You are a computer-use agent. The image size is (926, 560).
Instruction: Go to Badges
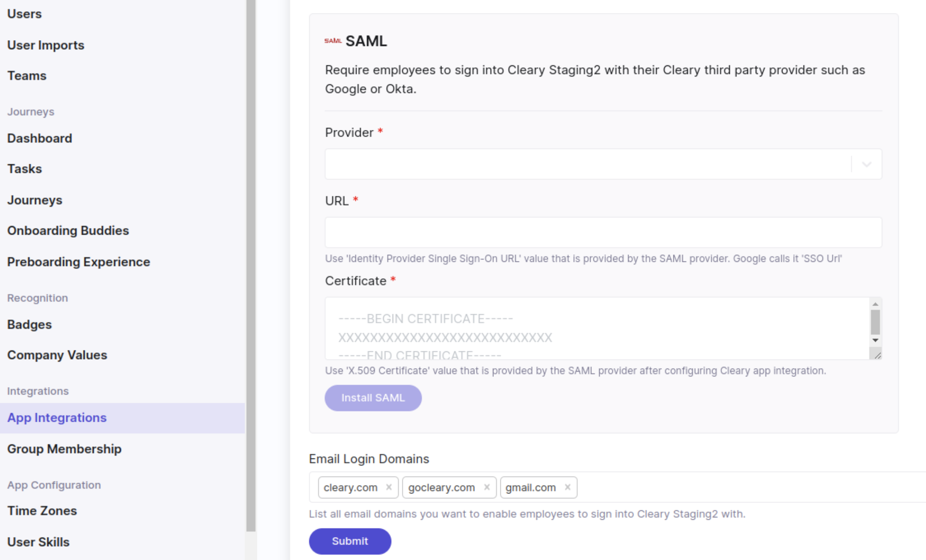(x=30, y=325)
